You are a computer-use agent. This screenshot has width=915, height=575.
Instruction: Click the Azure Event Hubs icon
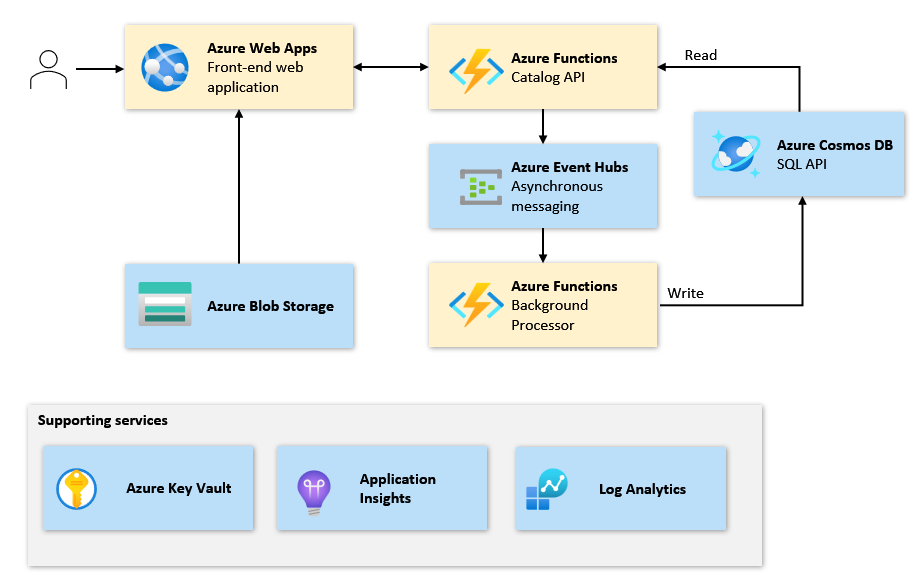481,187
